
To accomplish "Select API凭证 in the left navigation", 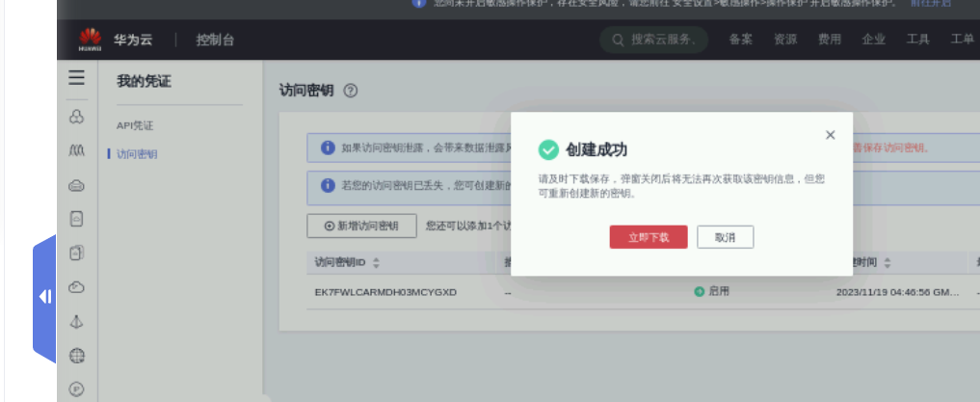I will [x=134, y=125].
